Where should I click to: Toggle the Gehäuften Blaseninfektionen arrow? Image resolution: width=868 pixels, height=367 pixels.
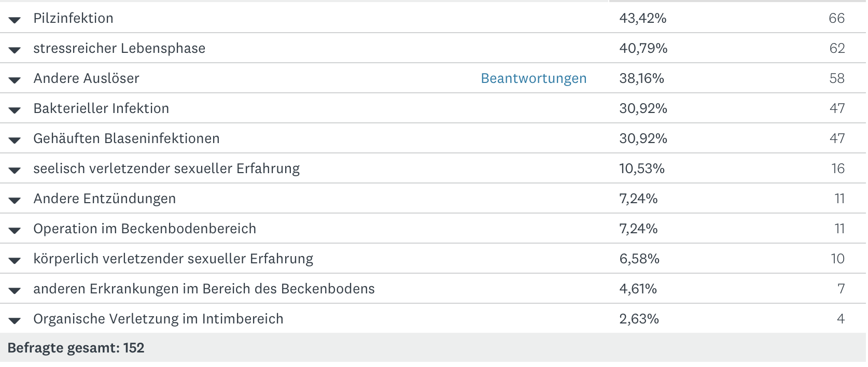pos(15,140)
